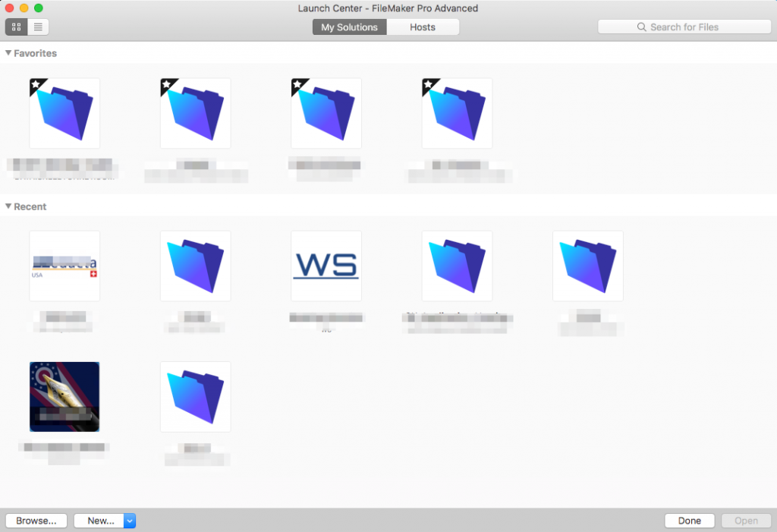This screenshot has width=777, height=532.
Task: Select the fourth favorite solution icon
Action: tap(457, 113)
